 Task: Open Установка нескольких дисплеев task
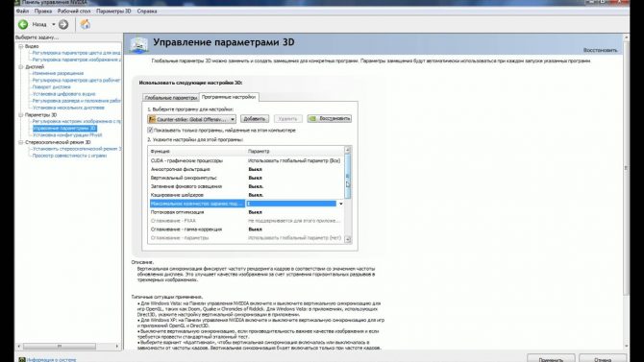(x=68, y=108)
